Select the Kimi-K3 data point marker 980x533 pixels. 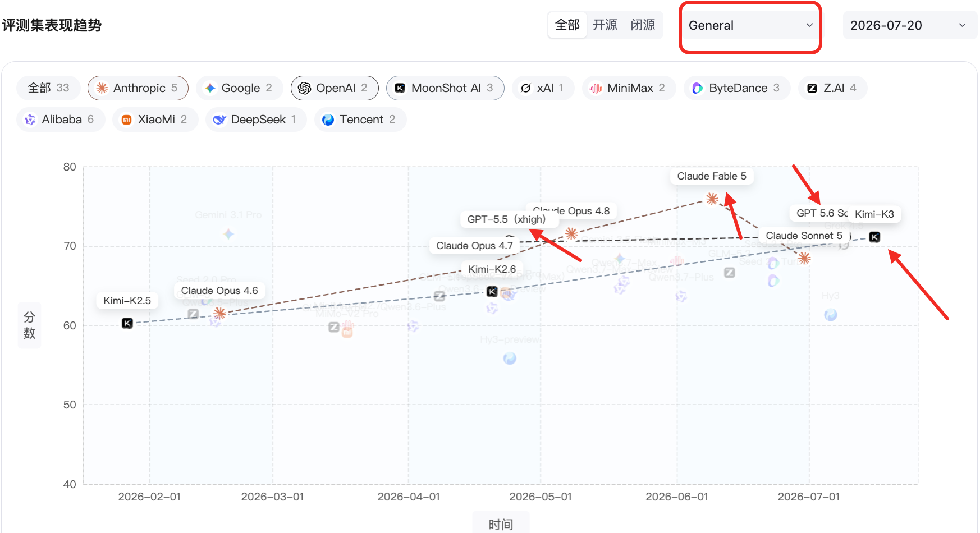874,237
